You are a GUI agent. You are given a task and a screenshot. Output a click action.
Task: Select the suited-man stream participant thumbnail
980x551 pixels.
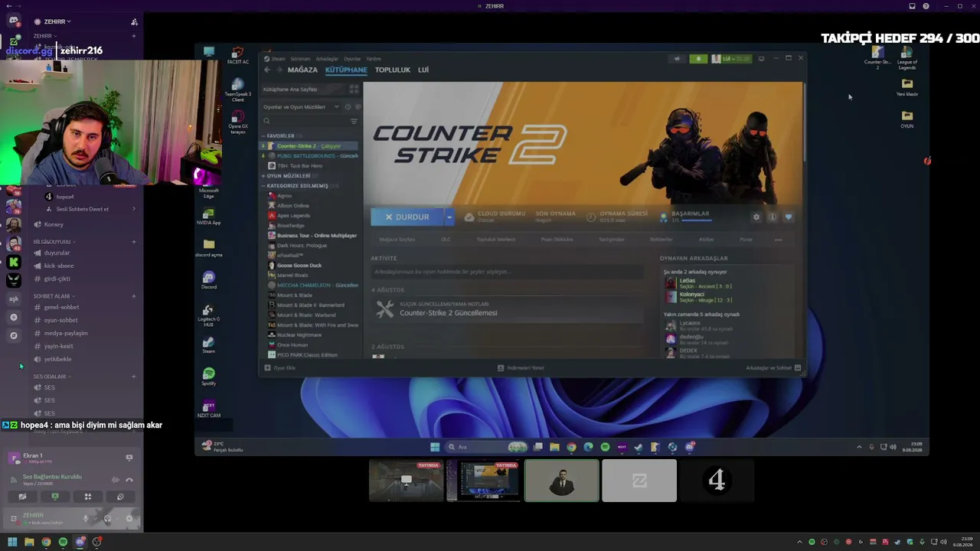click(562, 481)
